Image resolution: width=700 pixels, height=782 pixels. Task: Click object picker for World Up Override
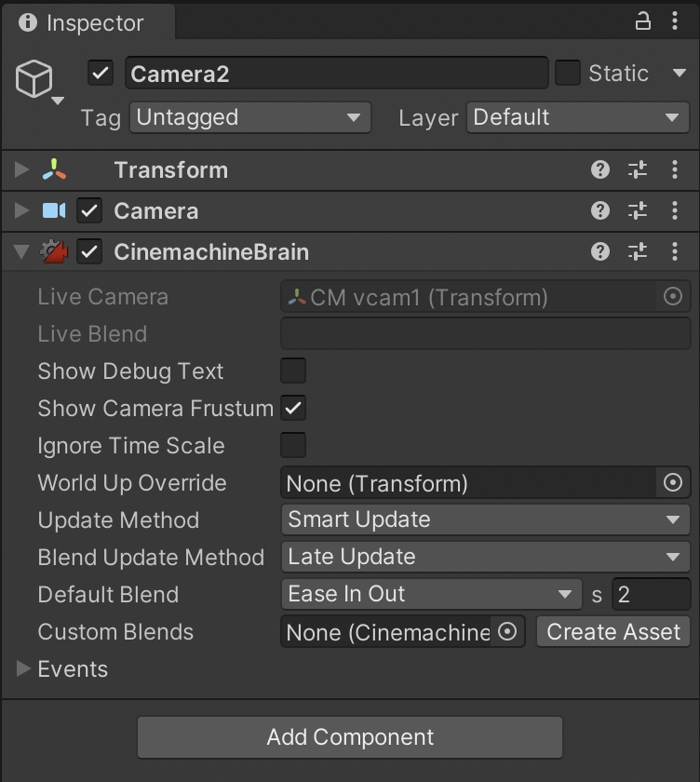pos(672,483)
